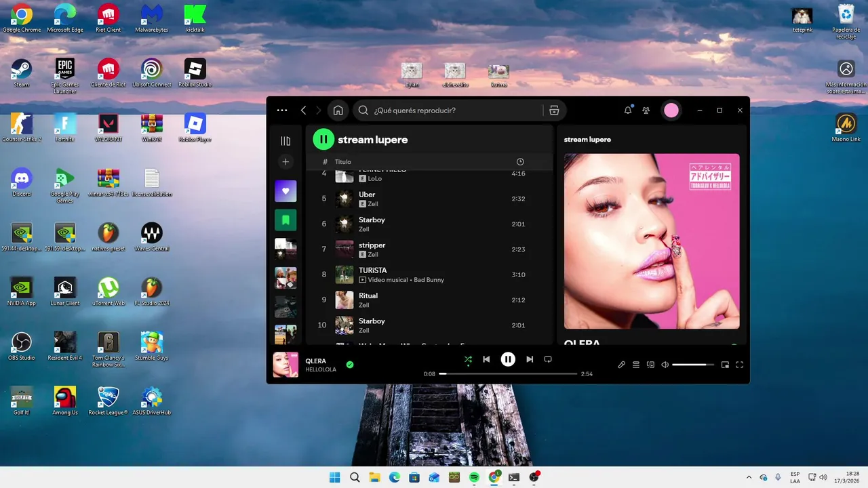Image resolution: width=868 pixels, height=488 pixels.
Task: Open VALORANT desktop shortcut
Action: 108,128
